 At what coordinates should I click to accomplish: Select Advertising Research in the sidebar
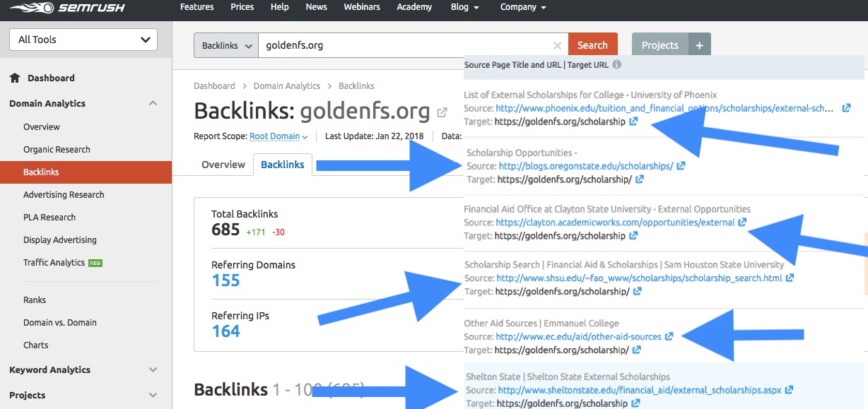point(64,195)
